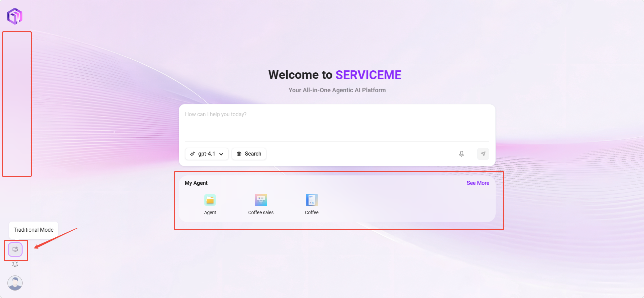
Task: Launch the Agent folder icon
Action: click(x=210, y=200)
